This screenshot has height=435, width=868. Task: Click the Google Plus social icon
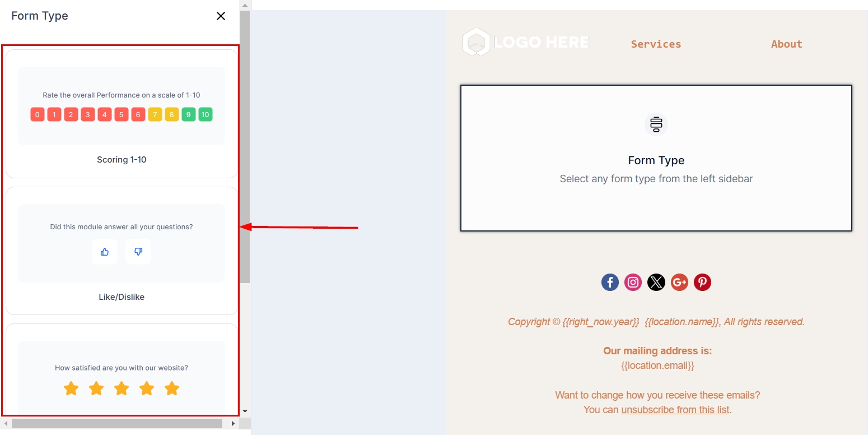pos(679,282)
